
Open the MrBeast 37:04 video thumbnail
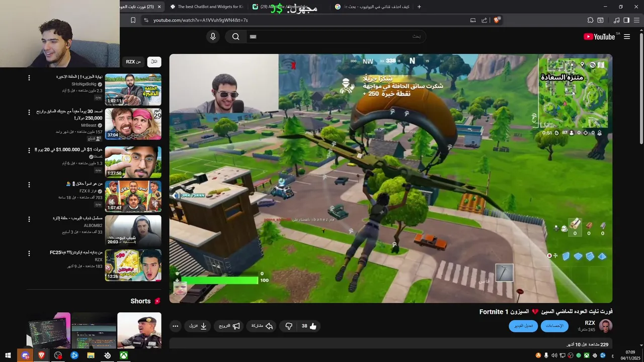133,124
